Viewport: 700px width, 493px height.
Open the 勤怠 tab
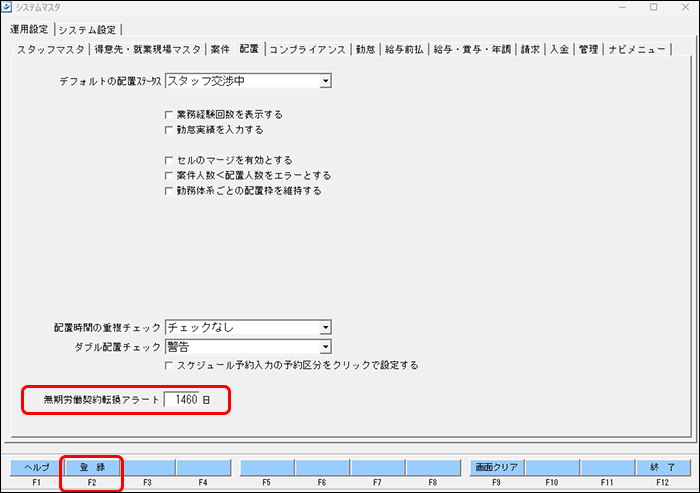(x=365, y=49)
